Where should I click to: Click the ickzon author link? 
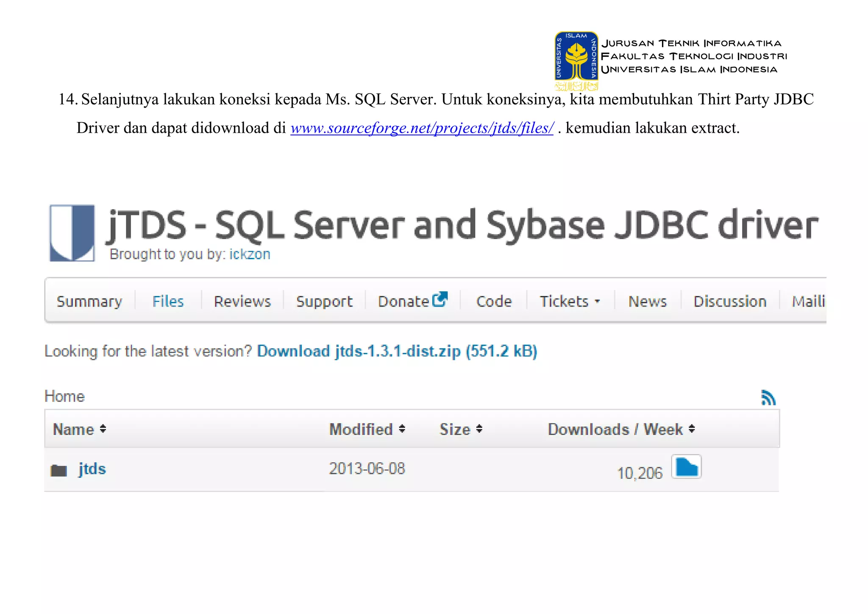tap(250, 254)
